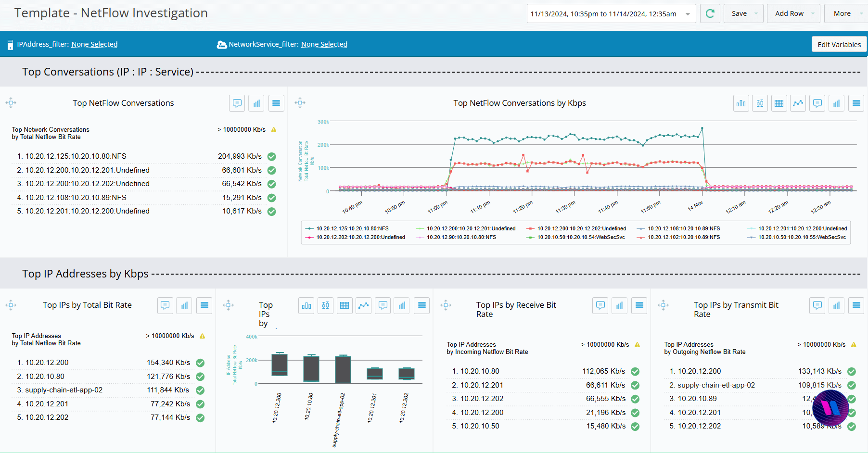Click the floating purple assistant icon
868x453 pixels.
tap(830, 408)
